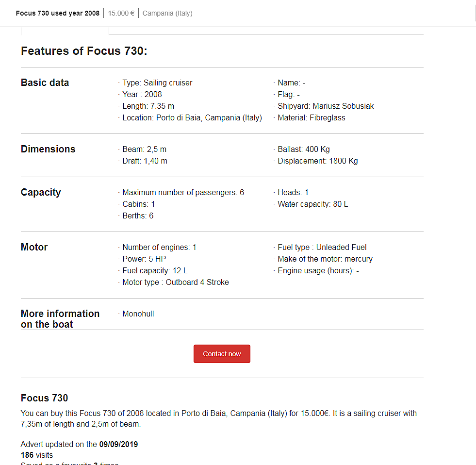
Task: Click 'Motor type : Outboard 4 Stroke'
Action: pos(176,282)
